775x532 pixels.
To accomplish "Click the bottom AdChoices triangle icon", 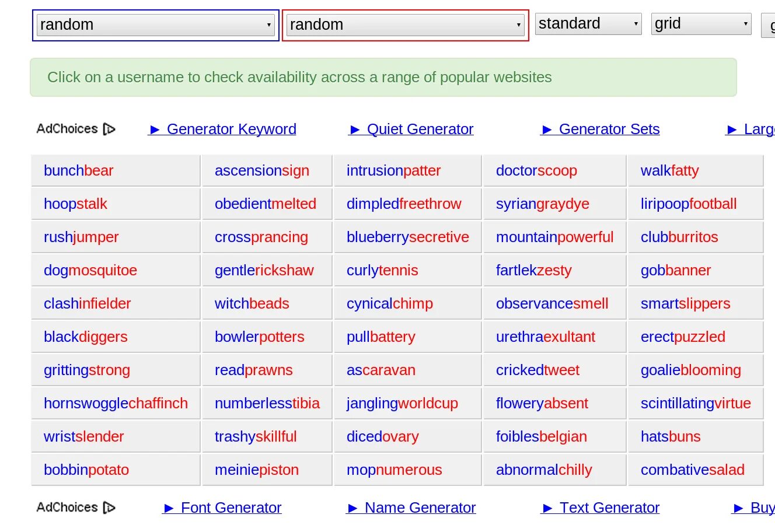I will click(x=109, y=508).
